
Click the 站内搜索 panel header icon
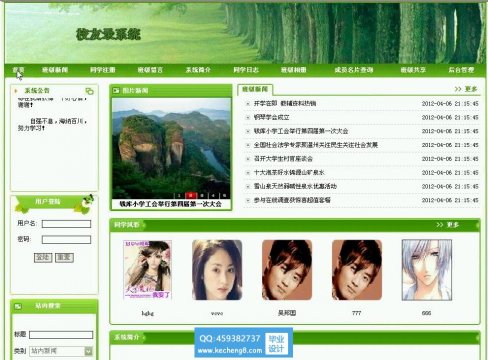pyautogui.click(x=18, y=306)
